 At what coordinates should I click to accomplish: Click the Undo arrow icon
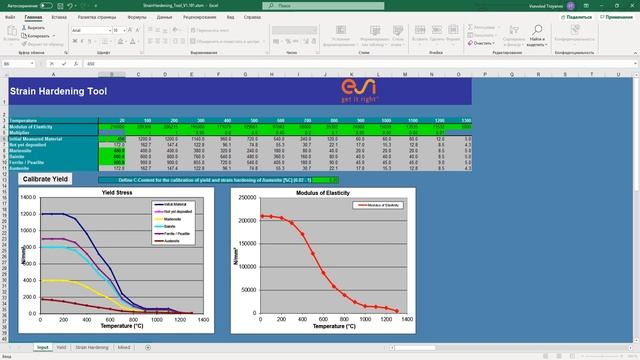70,6
